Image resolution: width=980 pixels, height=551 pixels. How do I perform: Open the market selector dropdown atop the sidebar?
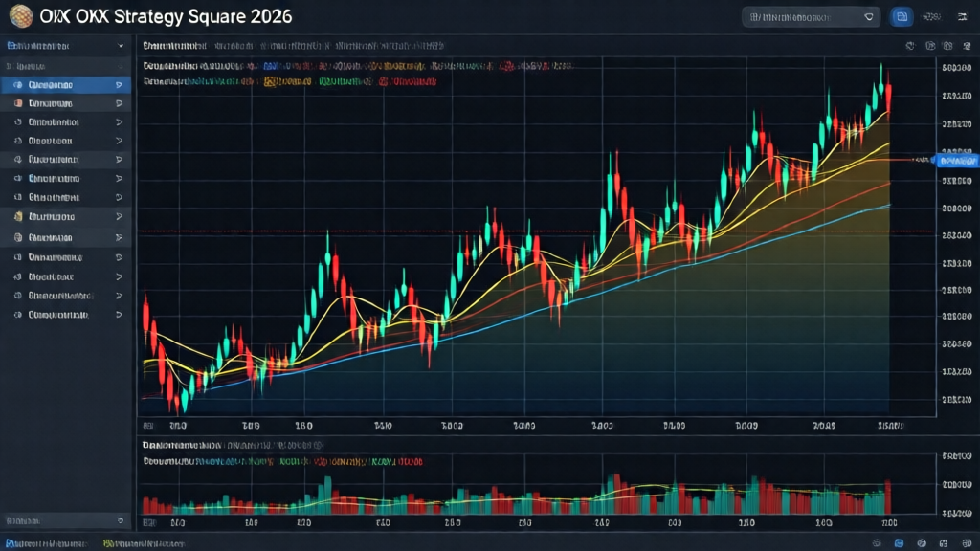point(64,45)
